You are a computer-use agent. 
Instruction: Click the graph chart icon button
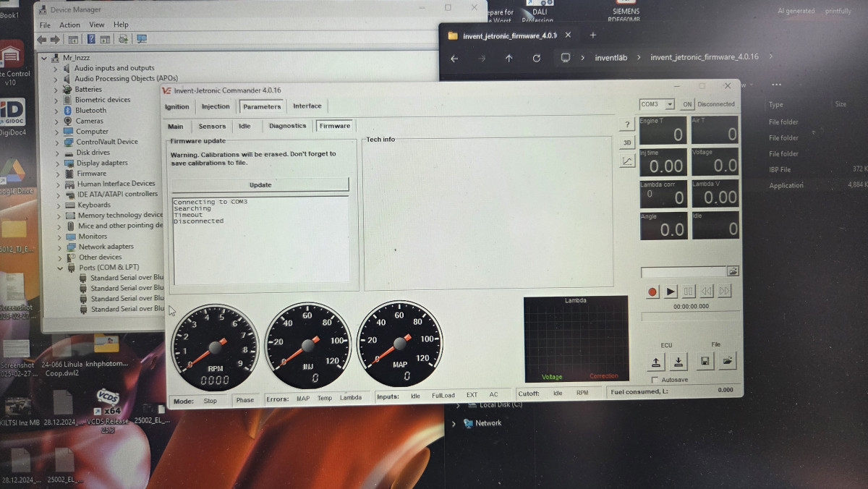coord(627,161)
